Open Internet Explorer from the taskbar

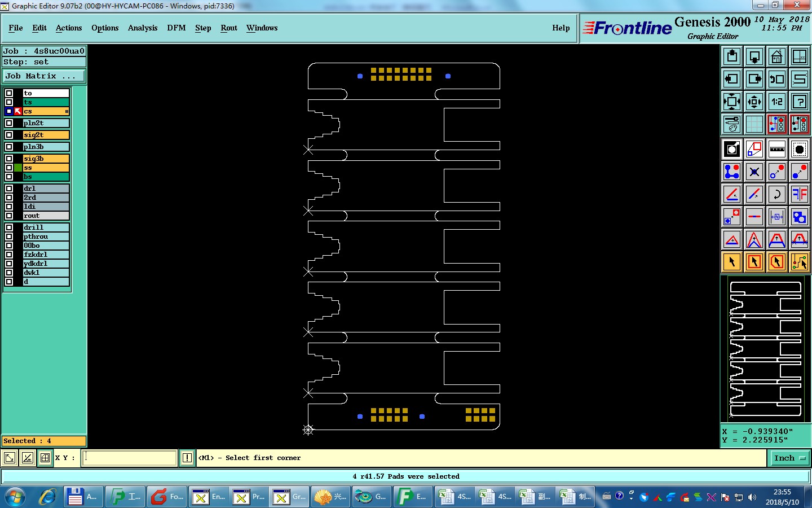pyautogui.click(x=47, y=497)
